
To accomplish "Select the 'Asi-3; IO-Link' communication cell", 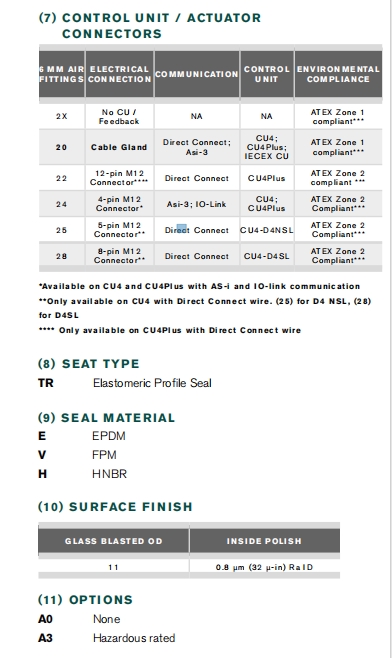I will pyautogui.click(x=197, y=204).
